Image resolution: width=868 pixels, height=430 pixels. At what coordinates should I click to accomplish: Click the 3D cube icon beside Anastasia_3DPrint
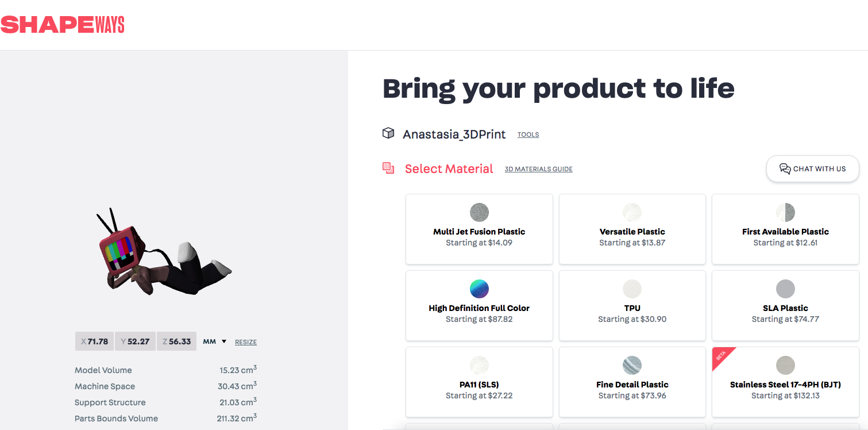tap(388, 133)
